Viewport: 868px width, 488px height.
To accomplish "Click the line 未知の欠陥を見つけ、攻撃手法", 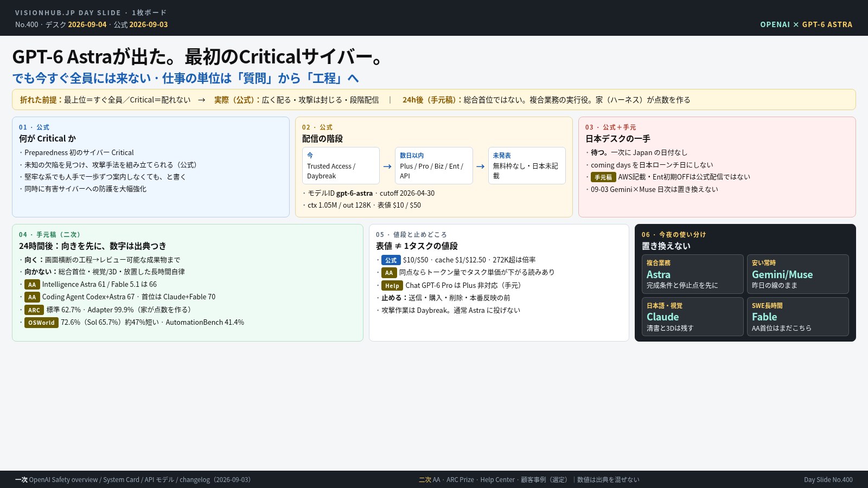I will pos(110,165).
